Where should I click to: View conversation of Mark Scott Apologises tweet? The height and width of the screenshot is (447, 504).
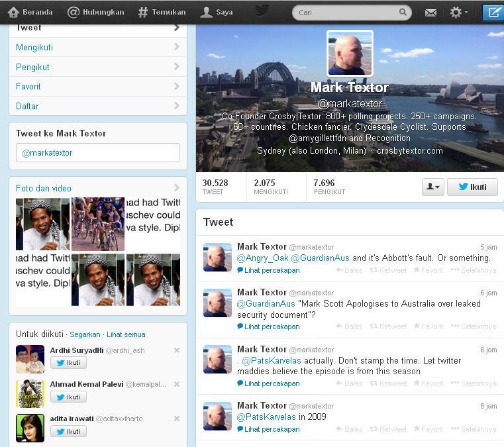coord(268,326)
